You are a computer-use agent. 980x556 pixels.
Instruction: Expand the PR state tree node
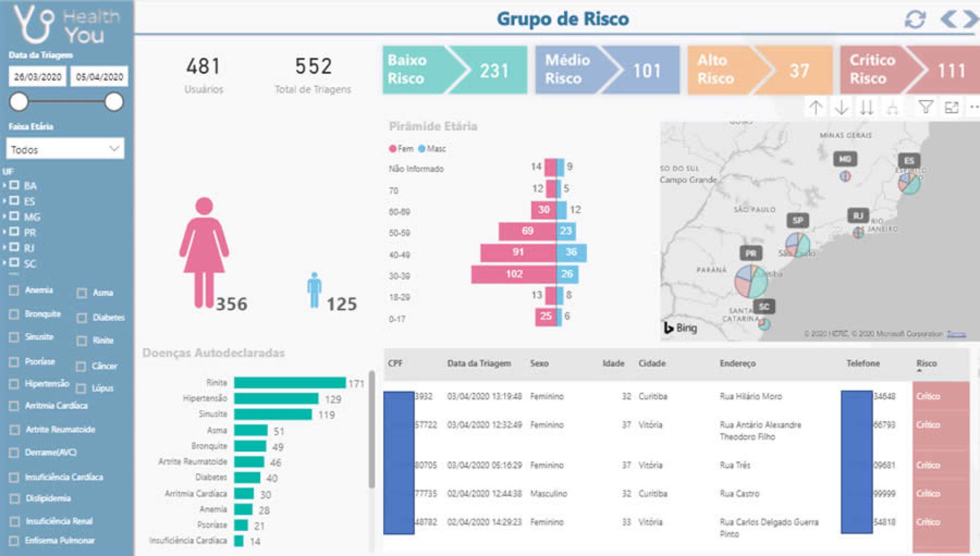[x=5, y=232]
